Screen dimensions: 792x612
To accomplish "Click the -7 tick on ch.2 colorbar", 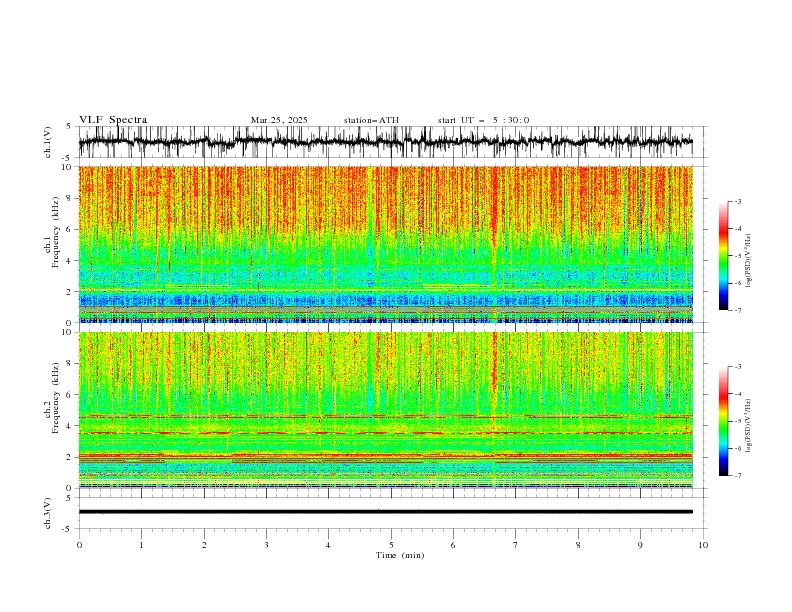I will (738, 476).
